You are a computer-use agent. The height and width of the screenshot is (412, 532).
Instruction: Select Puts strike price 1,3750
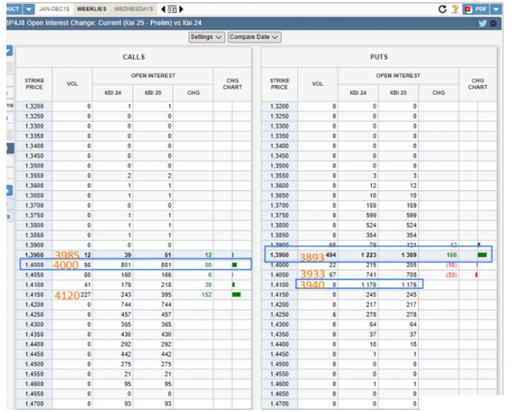pyautogui.click(x=280, y=216)
